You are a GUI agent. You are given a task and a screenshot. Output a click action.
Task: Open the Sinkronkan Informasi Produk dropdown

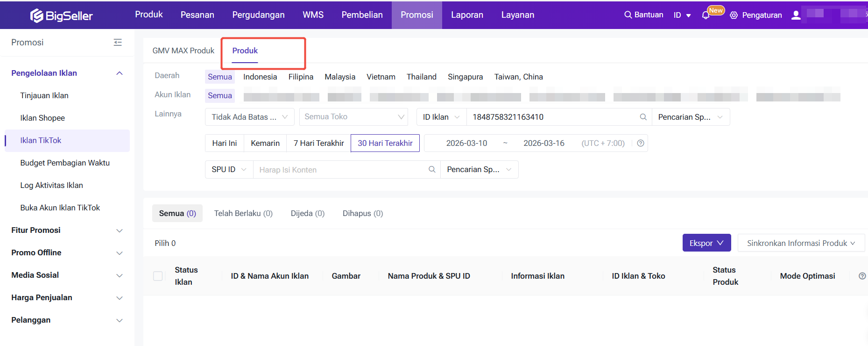[x=801, y=243]
